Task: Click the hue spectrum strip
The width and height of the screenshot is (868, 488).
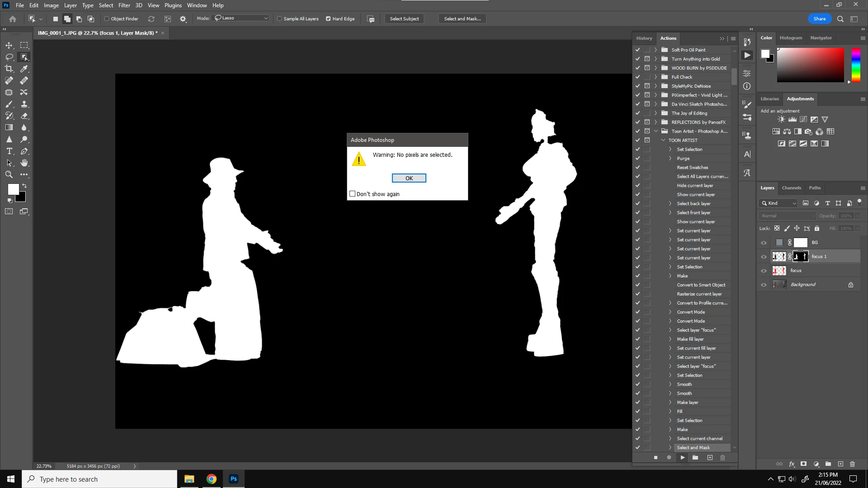Action: pos(856,65)
